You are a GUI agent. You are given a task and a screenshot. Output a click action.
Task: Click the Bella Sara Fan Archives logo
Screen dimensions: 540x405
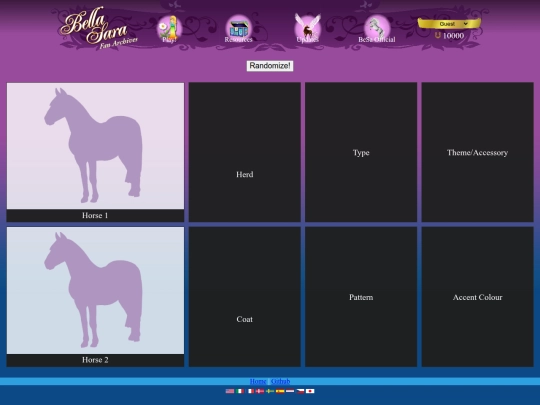click(98, 28)
